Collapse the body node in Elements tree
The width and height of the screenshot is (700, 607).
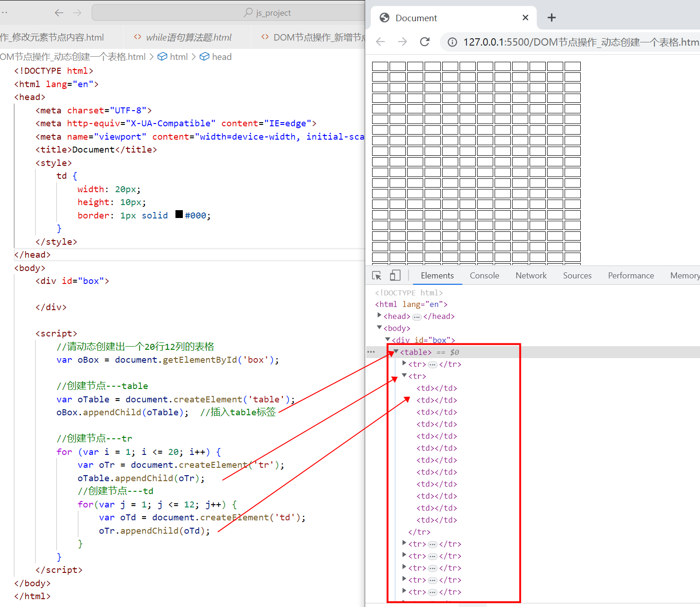tap(379, 327)
